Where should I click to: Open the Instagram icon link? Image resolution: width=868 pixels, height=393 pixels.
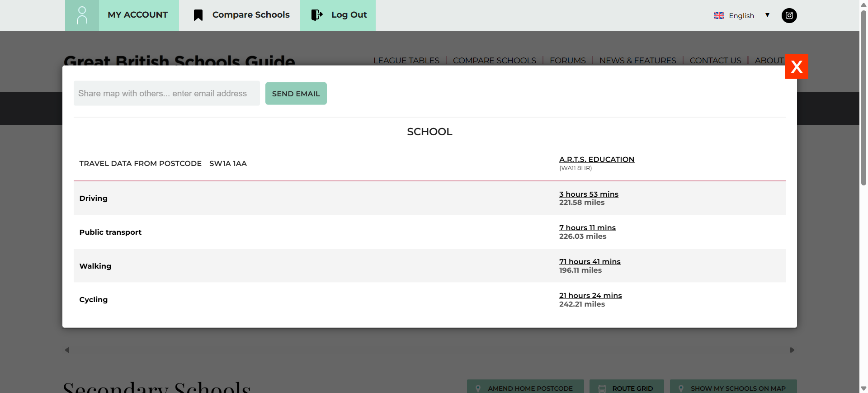[789, 15]
